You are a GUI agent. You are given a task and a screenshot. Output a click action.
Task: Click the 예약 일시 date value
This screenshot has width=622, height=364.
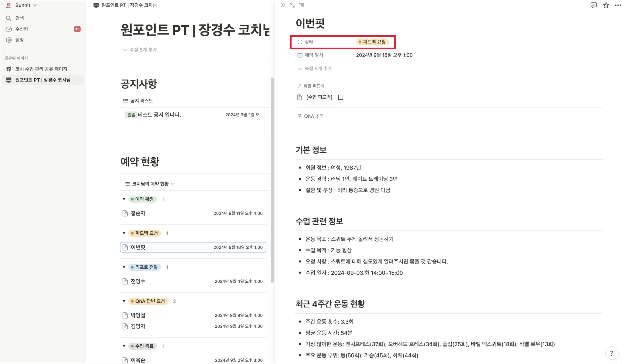(384, 55)
